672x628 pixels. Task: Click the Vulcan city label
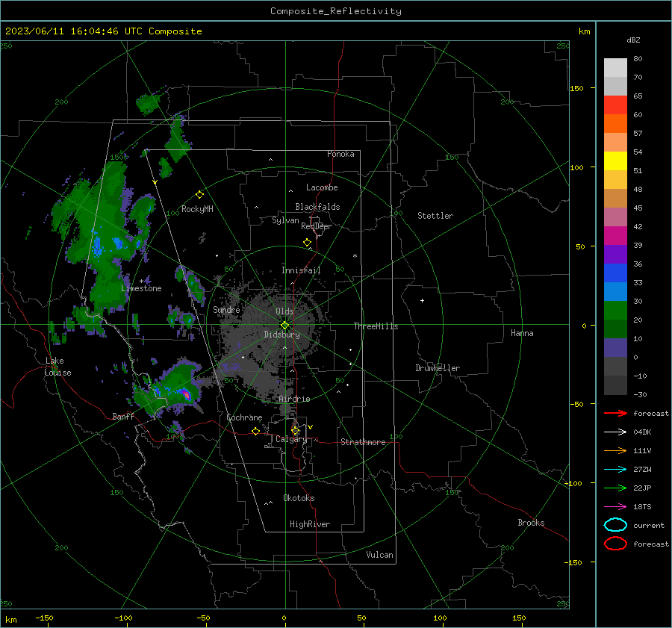click(380, 555)
